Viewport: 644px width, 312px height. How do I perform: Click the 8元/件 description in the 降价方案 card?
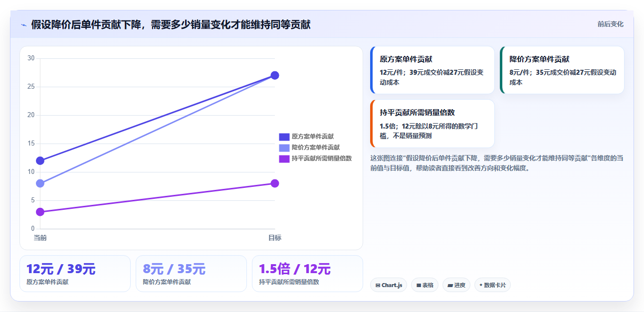[x=563, y=77]
